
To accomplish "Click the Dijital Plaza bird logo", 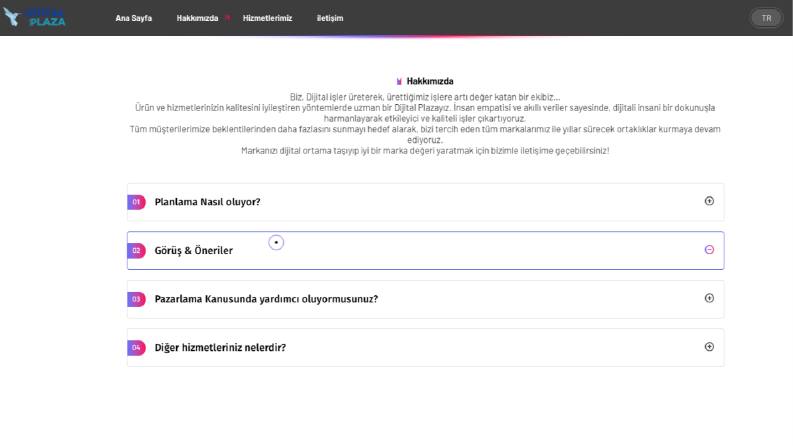I will [34, 18].
